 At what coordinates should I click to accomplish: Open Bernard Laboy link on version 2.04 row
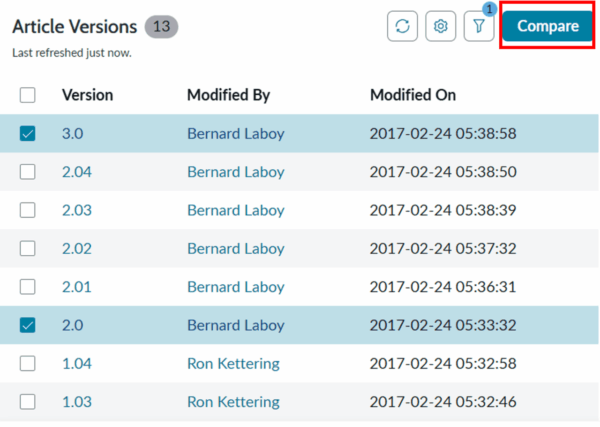click(x=235, y=172)
